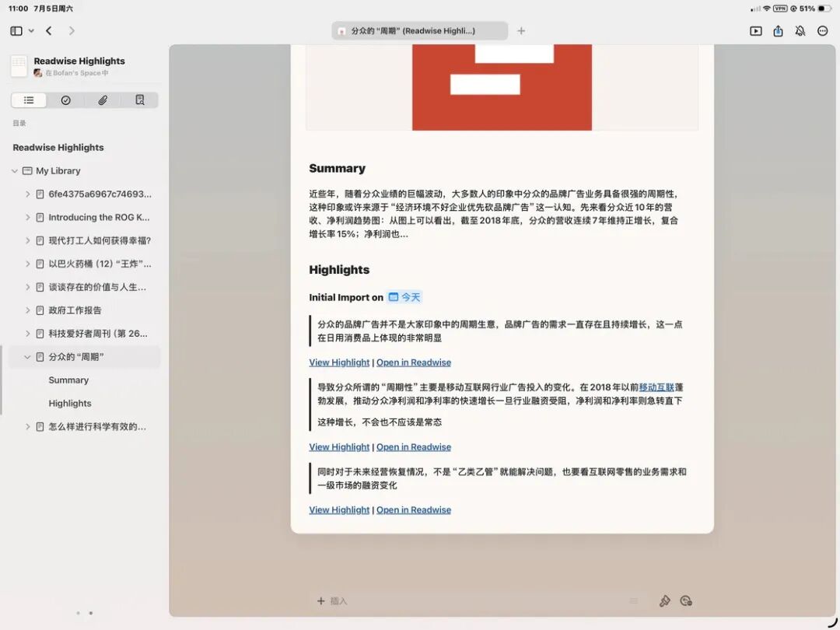
Task: Expand the Introducing the ROG K entry
Action: (27, 218)
